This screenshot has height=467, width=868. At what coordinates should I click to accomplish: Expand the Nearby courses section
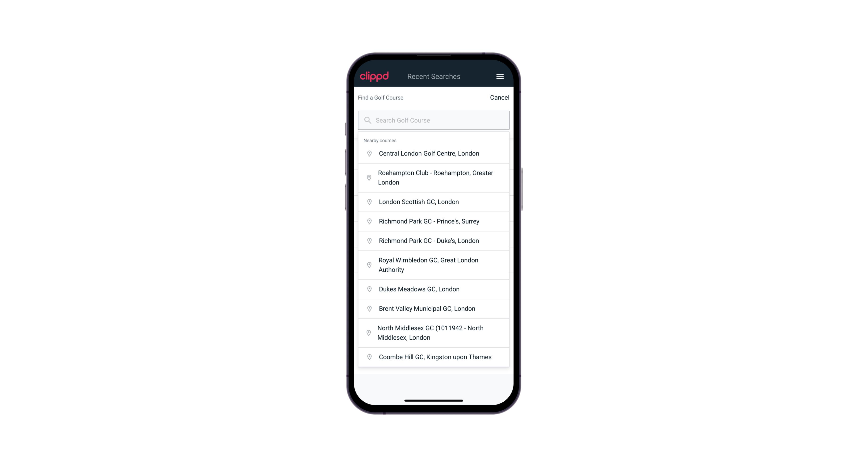(x=379, y=140)
